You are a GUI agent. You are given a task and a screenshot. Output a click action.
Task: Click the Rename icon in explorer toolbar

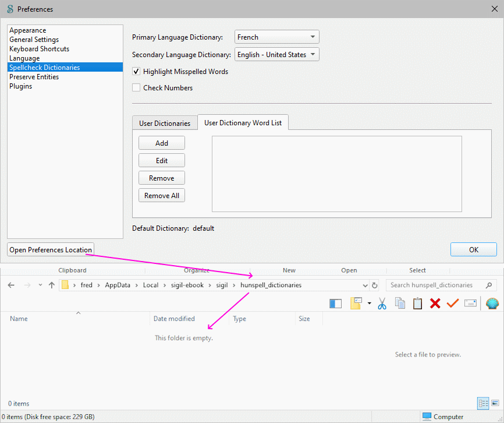470,304
